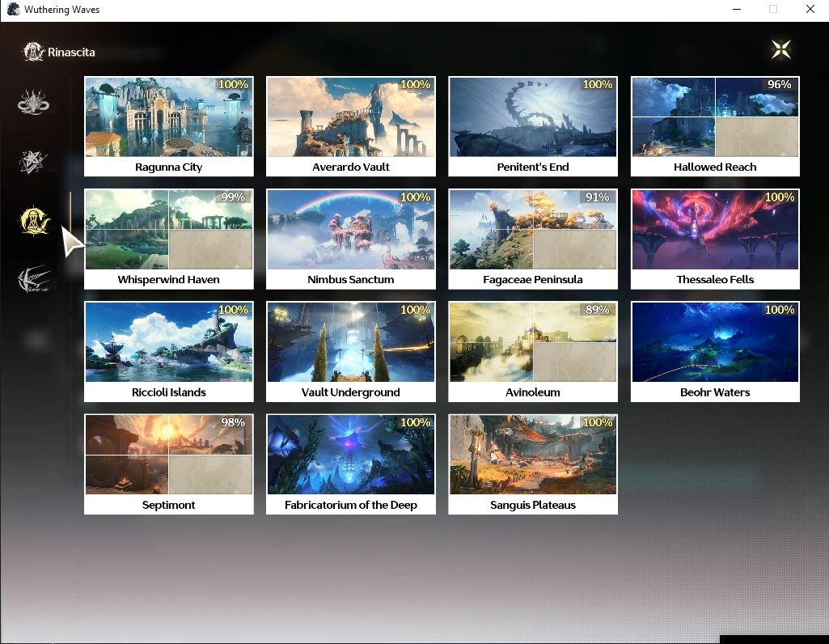This screenshot has height=644, width=829.
Task: Click the Rinascita emblem beside the title
Action: [x=33, y=52]
